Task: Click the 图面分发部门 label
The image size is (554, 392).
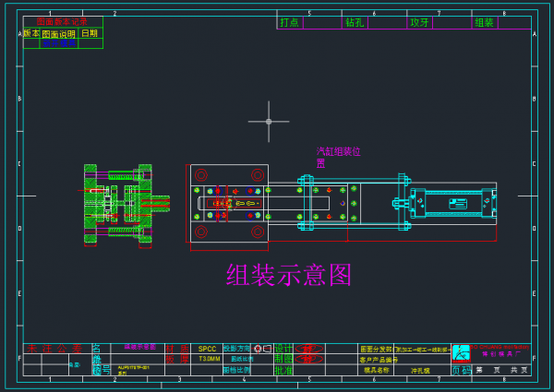Action: coord(378,350)
